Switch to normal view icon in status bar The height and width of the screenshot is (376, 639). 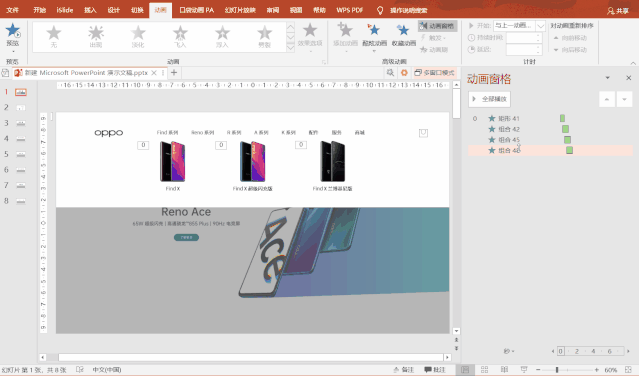tap(465, 369)
